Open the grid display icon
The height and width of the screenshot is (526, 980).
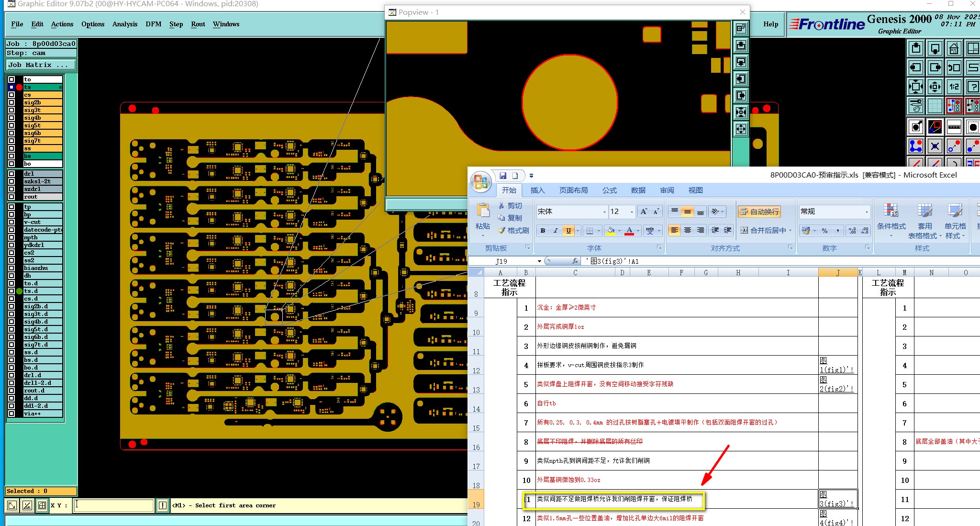935,106
